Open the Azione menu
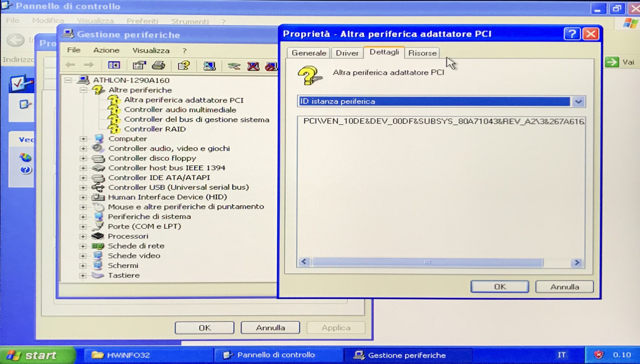The image size is (640, 364). point(106,50)
